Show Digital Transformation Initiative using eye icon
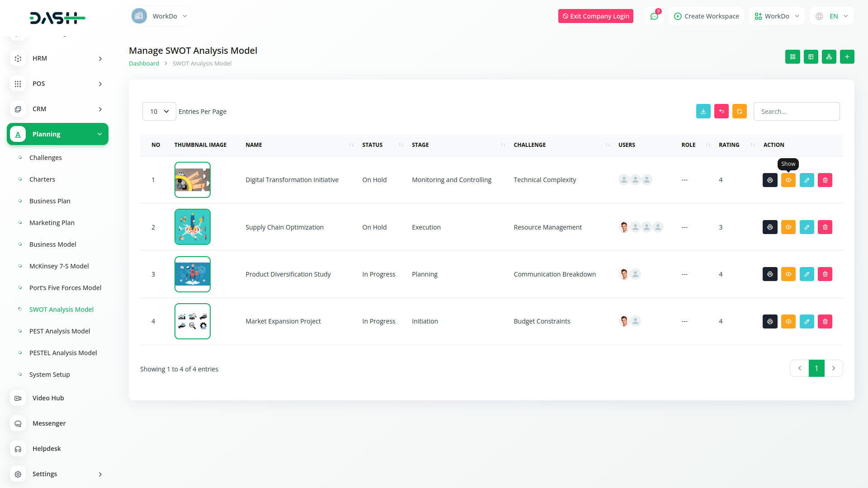The width and height of the screenshot is (868, 488). tap(788, 180)
